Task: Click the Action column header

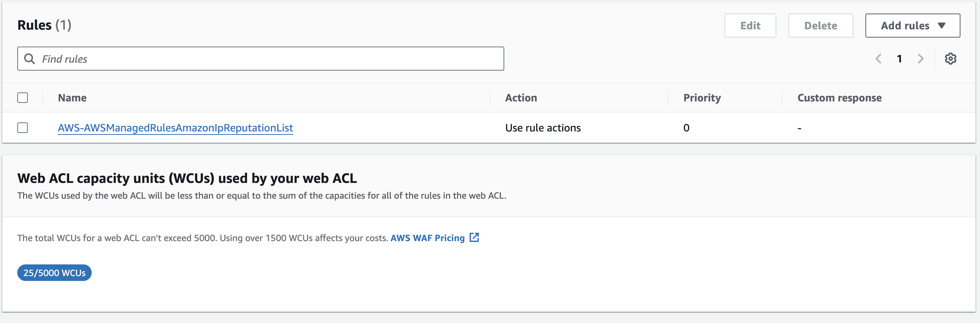Action: (x=521, y=98)
